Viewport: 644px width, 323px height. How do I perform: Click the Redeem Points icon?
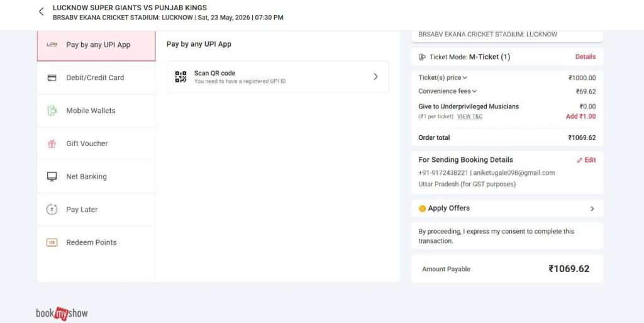(x=52, y=242)
